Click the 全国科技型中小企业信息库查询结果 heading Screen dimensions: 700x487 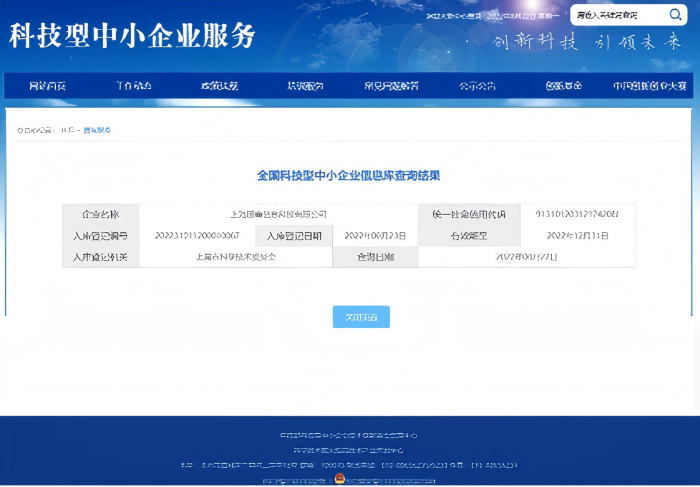[349, 175]
